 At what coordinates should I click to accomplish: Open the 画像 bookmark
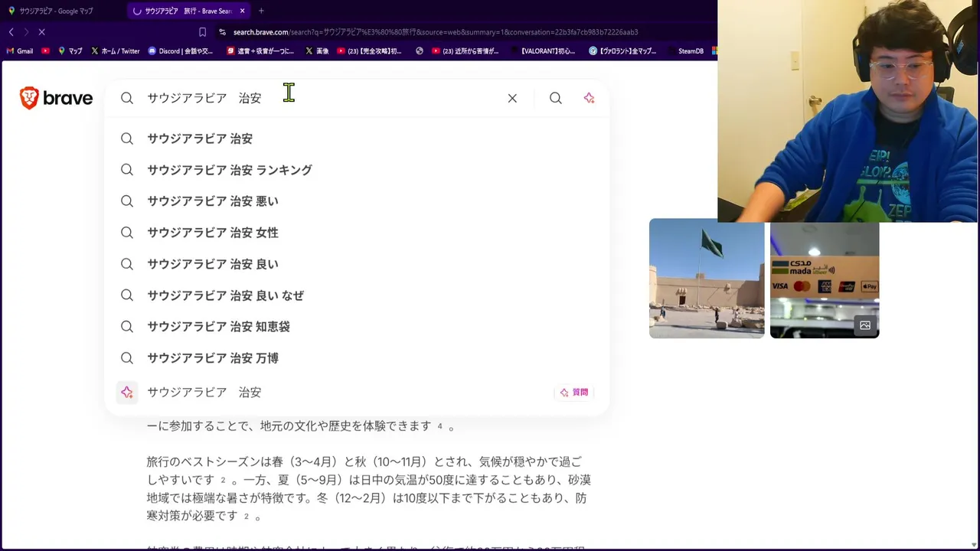(x=317, y=51)
